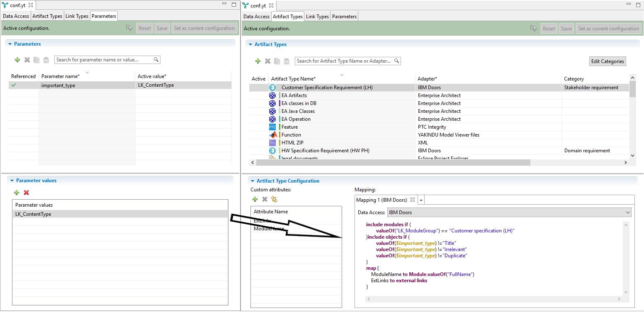The height and width of the screenshot is (320, 644).
Task: Click the share icon in right pane header
Action: [x=534, y=28]
